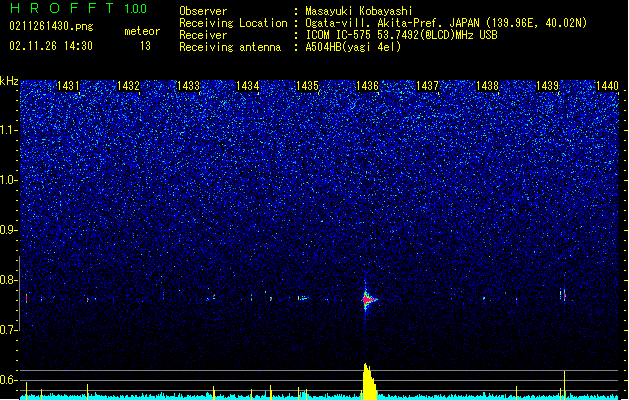Click the 0.7 frequency axis label
This screenshot has width=629, height=400.
9,330
